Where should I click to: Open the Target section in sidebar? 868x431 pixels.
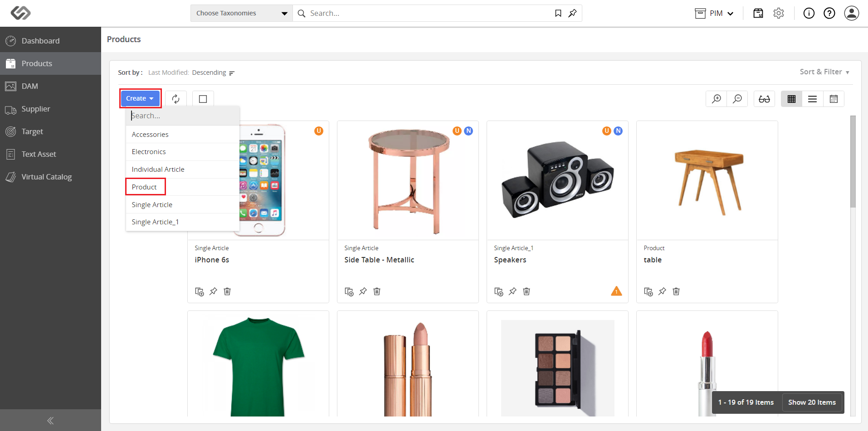[50, 131]
